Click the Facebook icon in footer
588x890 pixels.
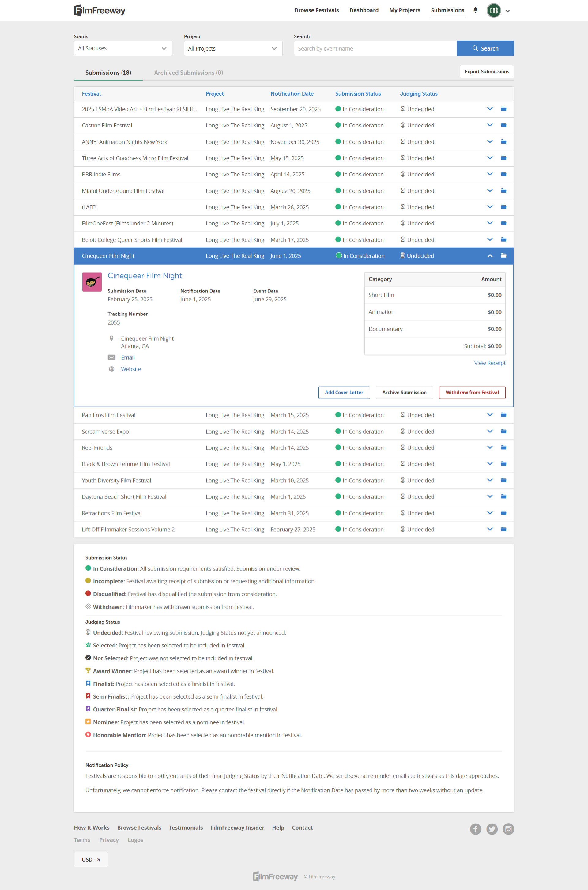coord(476,829)
